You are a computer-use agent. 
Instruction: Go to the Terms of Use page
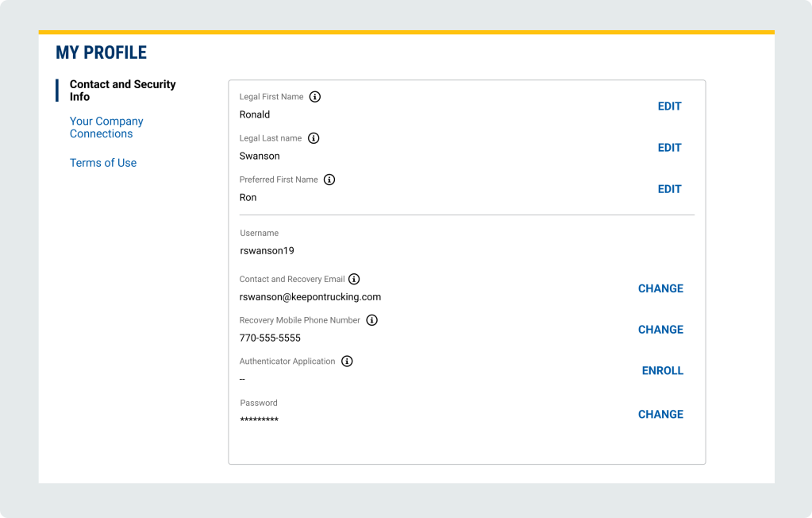click(x=103, y=163)
